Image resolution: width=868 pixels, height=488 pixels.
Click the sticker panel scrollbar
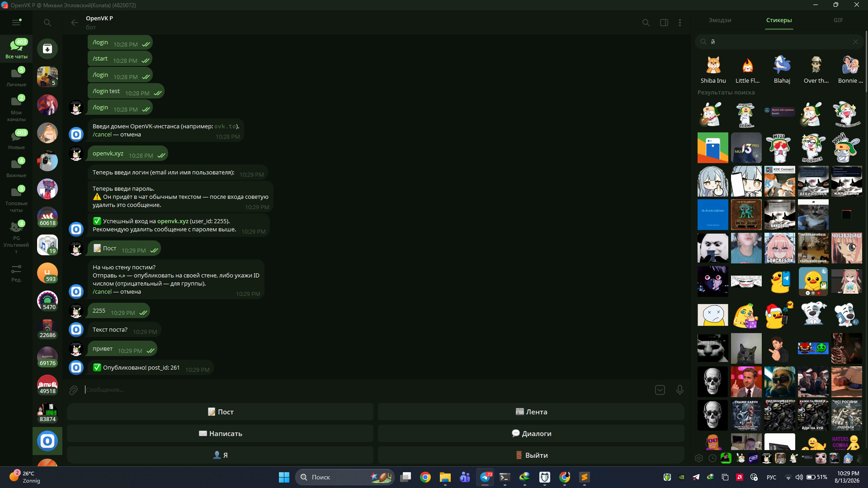coord(866,61)
